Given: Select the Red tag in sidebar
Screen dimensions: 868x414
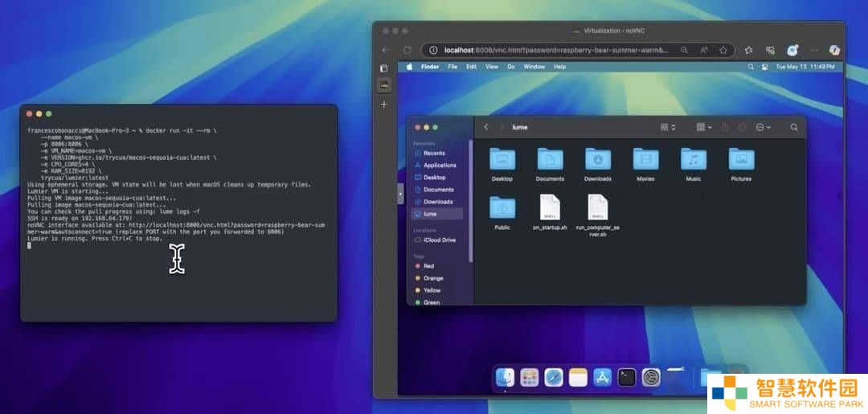Looking at the screenshot, I should pos(438,266).
